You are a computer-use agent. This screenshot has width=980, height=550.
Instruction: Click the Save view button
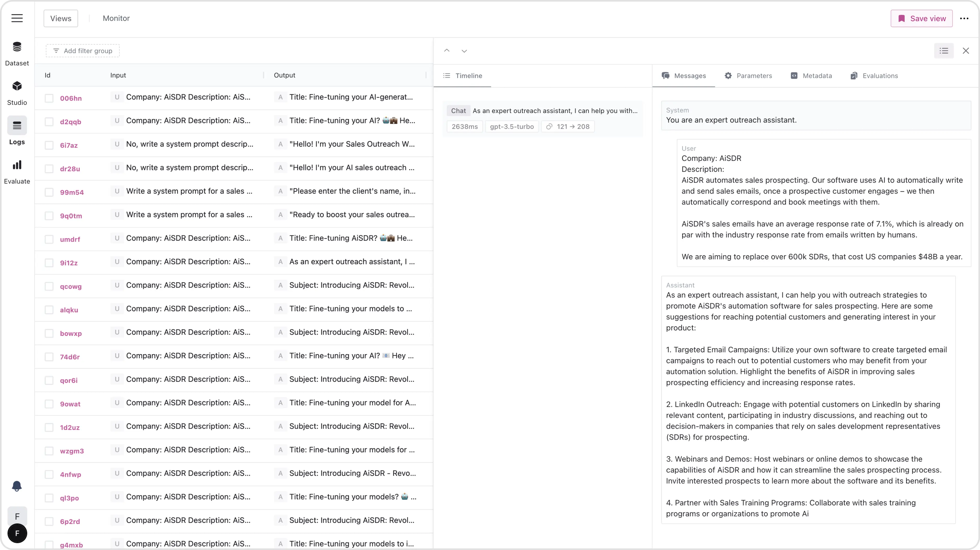(921, 18)
